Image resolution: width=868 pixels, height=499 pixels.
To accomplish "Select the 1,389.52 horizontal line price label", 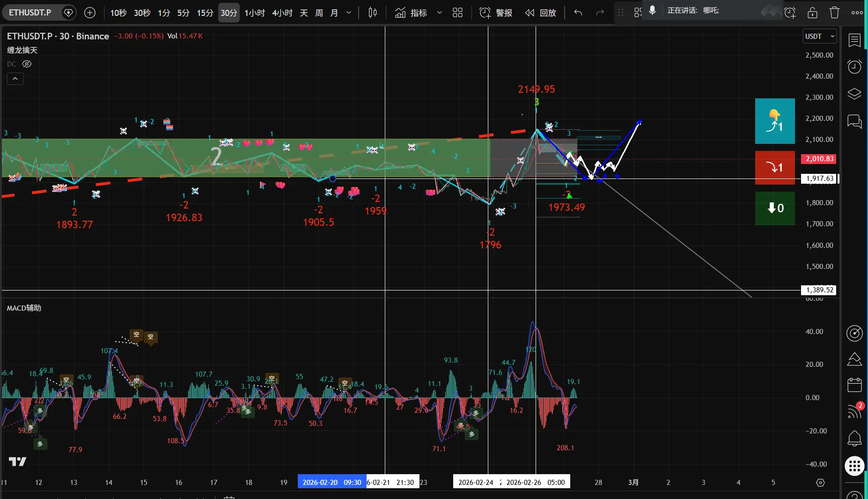I will (819, 290).
